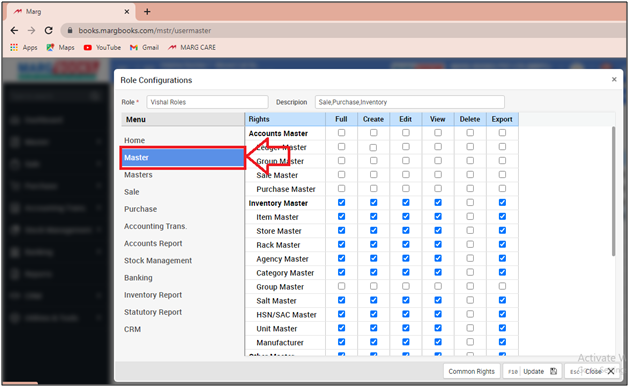Close the Marg browser tab

pos(127,12)
